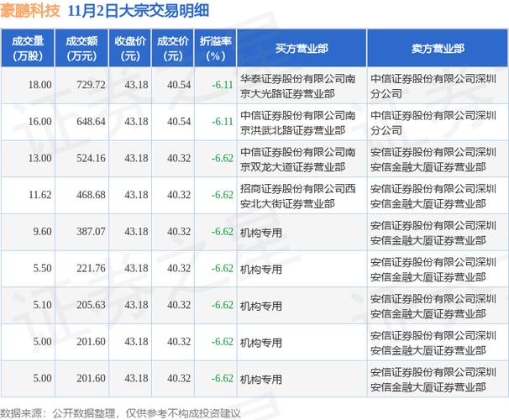The height and width of the screenshot is (420, 509).
Task: Click buyer 招商证券西安北大街证券营业部
Action: 297,197
